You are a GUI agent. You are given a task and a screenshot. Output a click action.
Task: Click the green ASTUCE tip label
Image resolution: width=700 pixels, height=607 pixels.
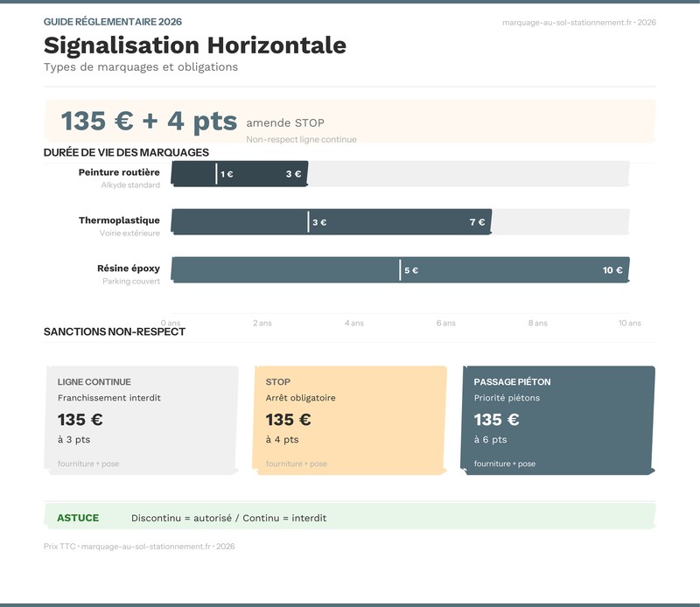[x=78, y=518]
